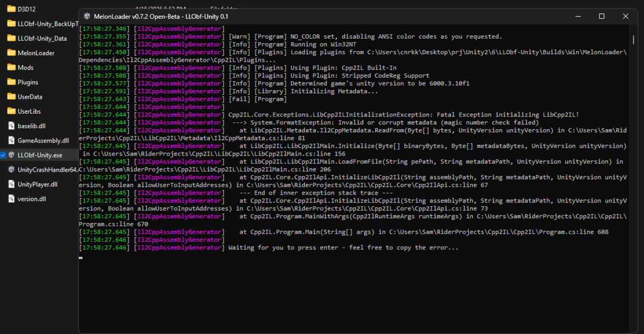
Task: Select the GameAssembly.dll file name
Action: (43, 140)
